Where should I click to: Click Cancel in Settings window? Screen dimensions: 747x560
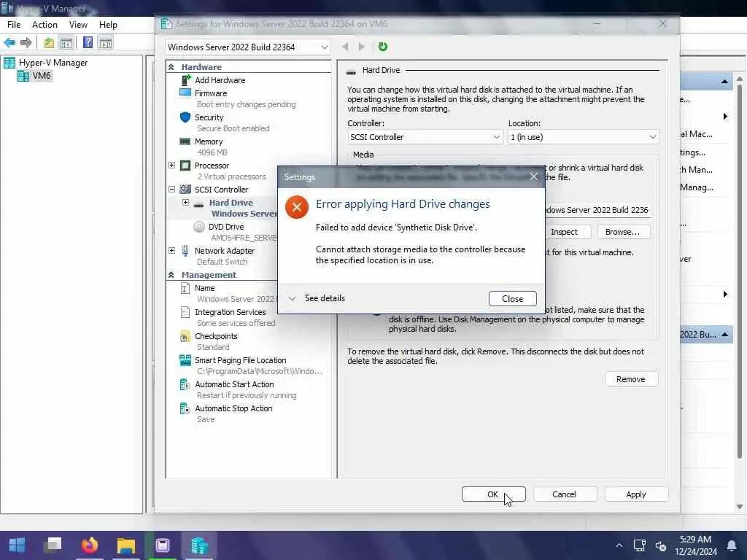564,494
